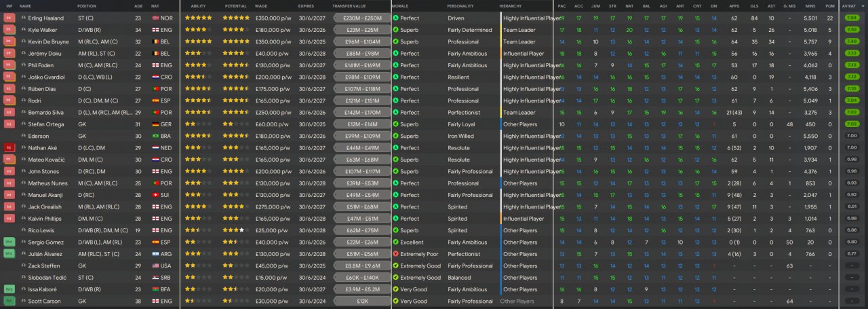This screenshot has width=868, height=309.
Task: Click the Brazil flag in Ederson's row
Action: coord(157,136)
